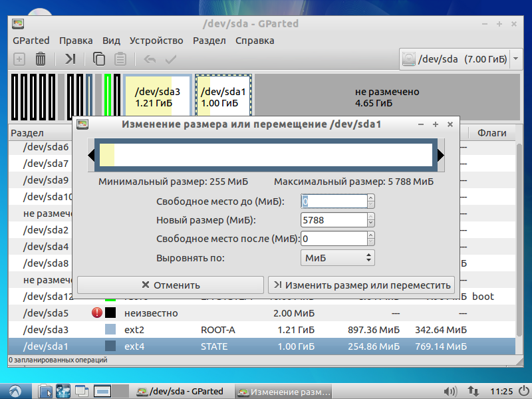The width and height of the screenshot is (532, 399).
Task: Click the Undo last operation icon
Action: coord(150,59)
